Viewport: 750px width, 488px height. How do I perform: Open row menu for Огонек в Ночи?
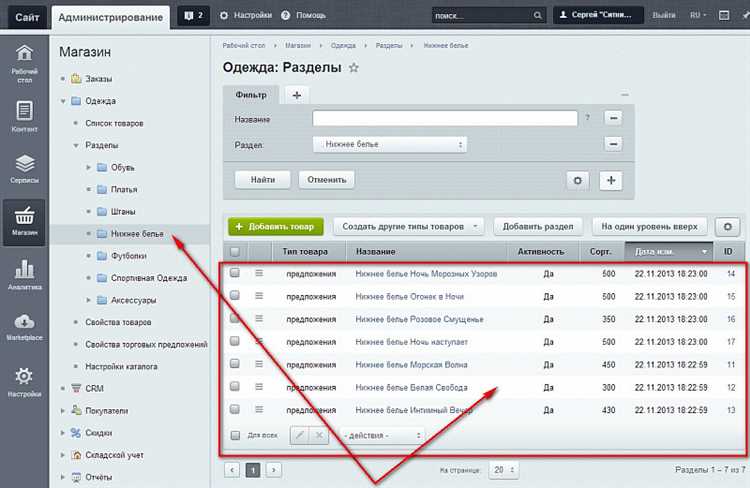259,296
